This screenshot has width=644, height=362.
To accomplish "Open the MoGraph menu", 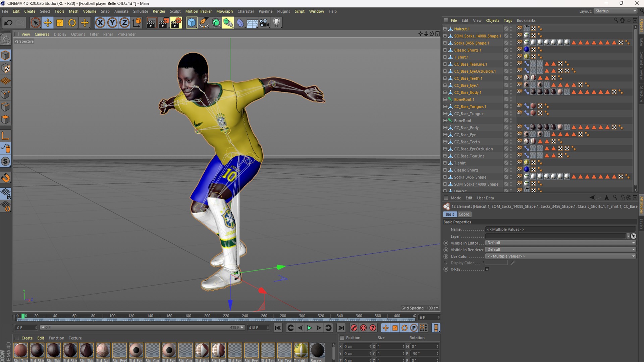I will [x=224, y=11].
